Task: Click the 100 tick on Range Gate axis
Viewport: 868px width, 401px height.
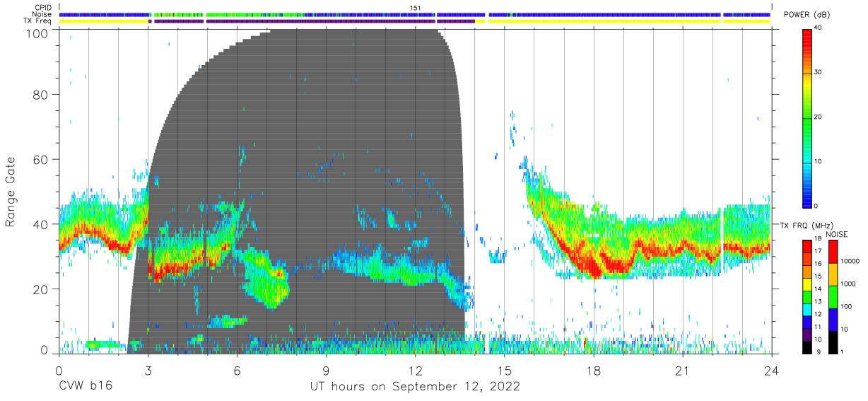Action: click(38, 33)
